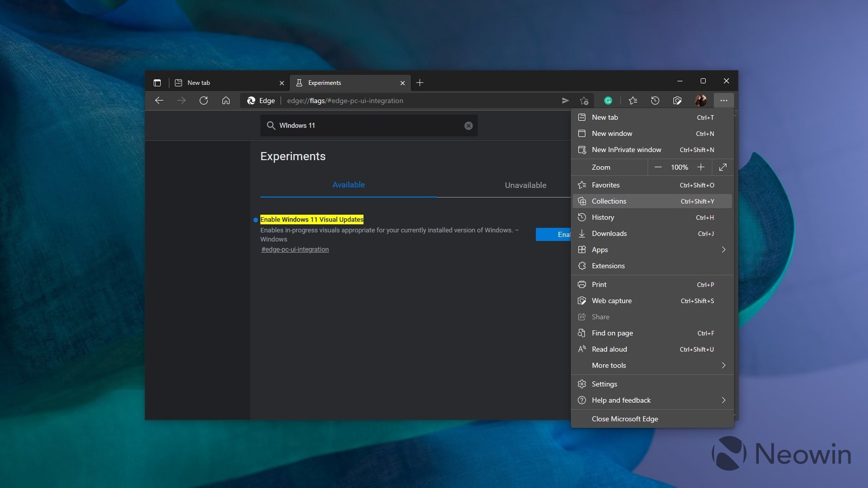Click the back navigation arrow
Viewport: 868px width, 488px height.
tap(159, 101)
